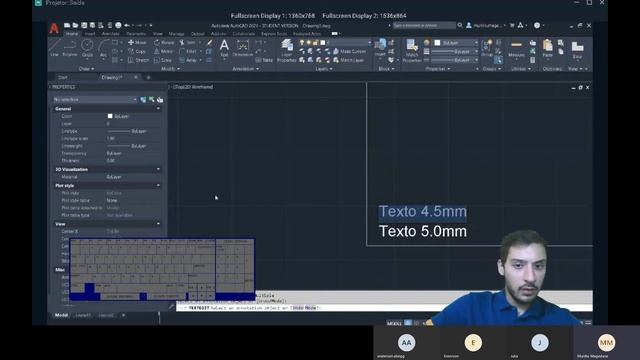Click the Stretch tool

coord(138,60)
